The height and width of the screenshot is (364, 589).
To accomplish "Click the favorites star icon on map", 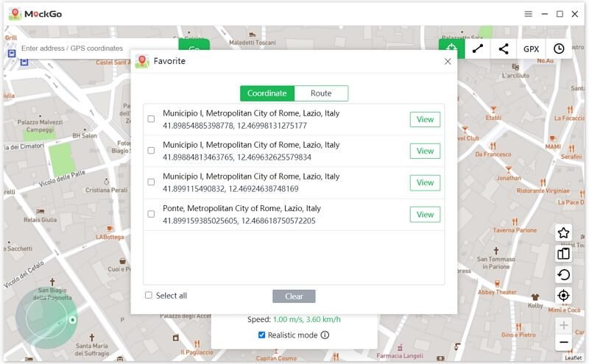I will [x=563, y=233].
